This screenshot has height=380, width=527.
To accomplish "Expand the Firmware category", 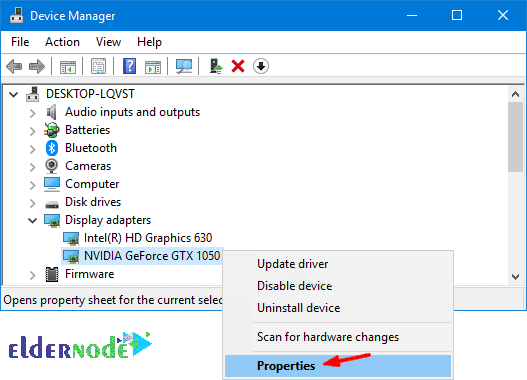I will click(x=32, y=275).
